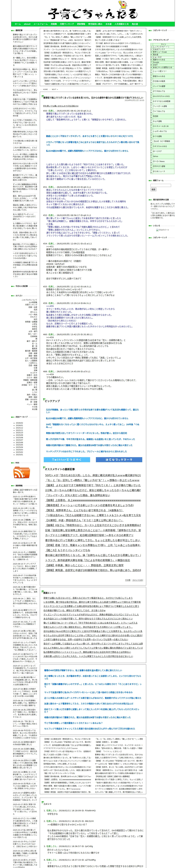Click the 検索 button in sidebar
The width and height of the screenshot is (186, 868).
pyautogui.click(x=154, y=189)
